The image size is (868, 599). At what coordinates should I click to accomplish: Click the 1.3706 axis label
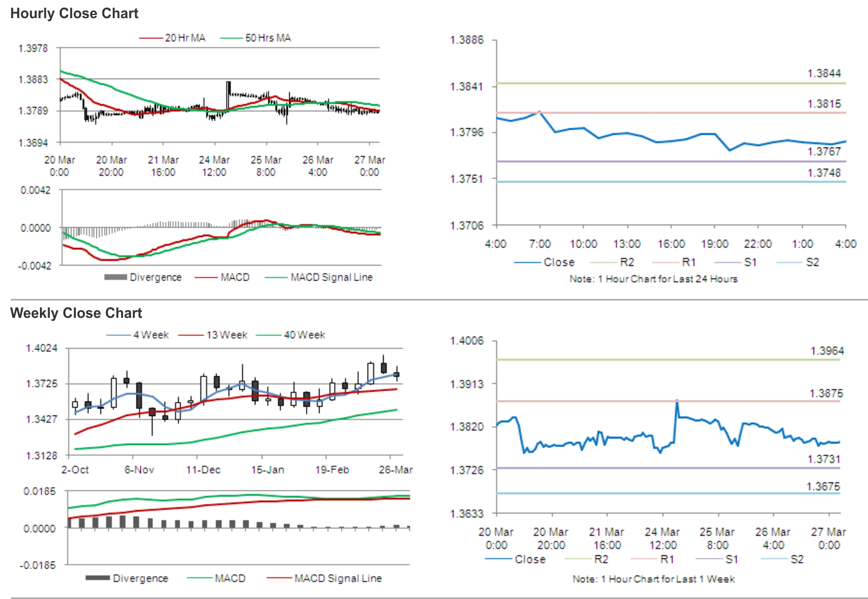tap(467, 225)
